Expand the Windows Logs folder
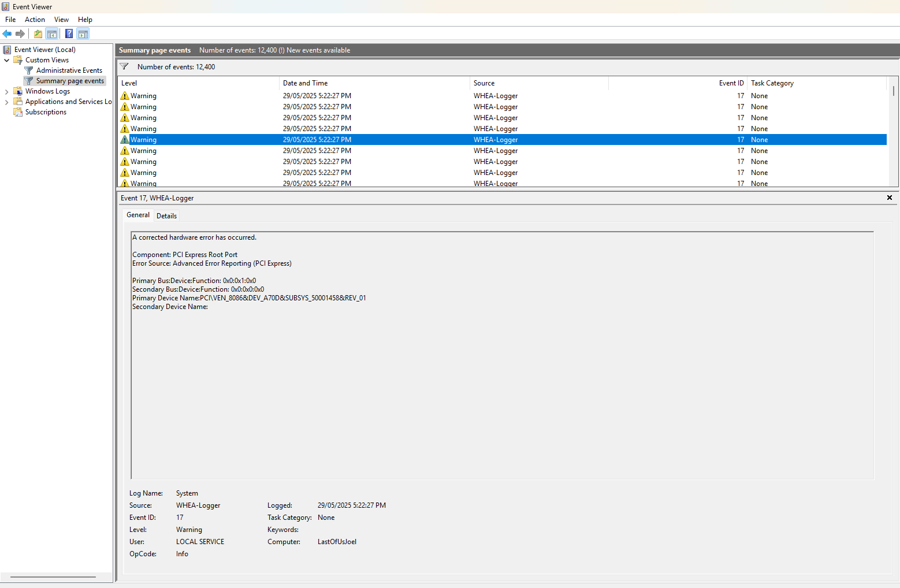Image resolution: width=900 pixels, height=588 pixels. pos(7,91)
